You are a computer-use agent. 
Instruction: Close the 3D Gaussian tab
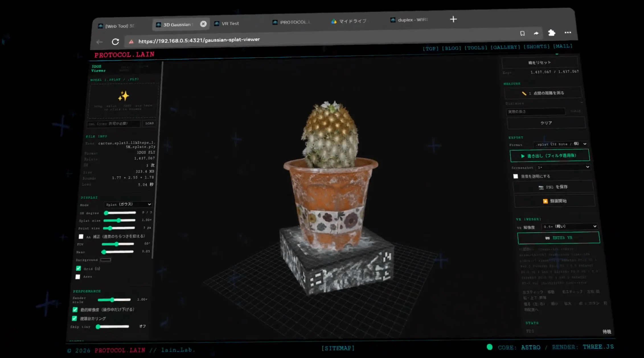coord(203,24)
